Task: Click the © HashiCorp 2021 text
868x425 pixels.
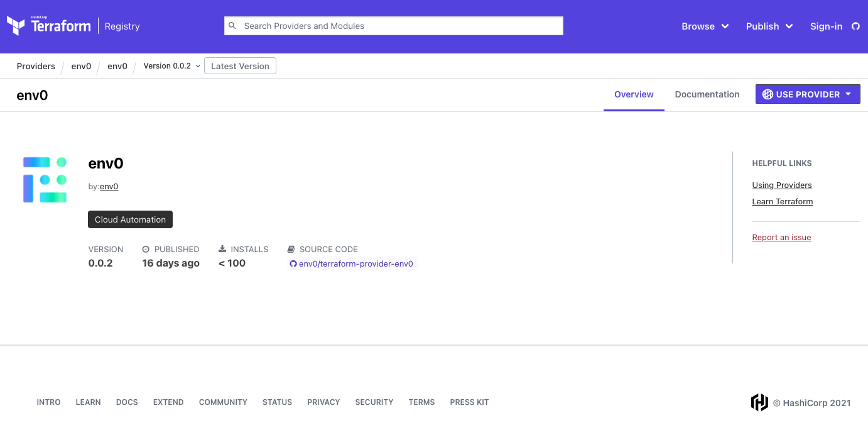Action: [x=811, y=403]
